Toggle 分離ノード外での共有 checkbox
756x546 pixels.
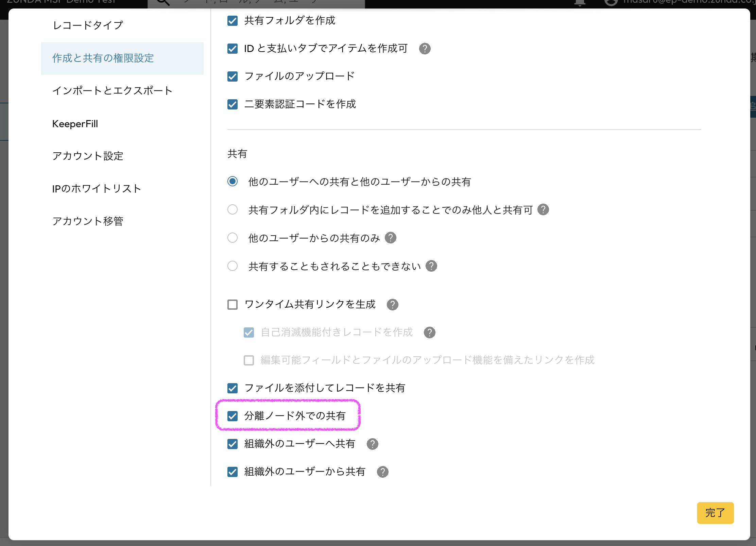233,416
